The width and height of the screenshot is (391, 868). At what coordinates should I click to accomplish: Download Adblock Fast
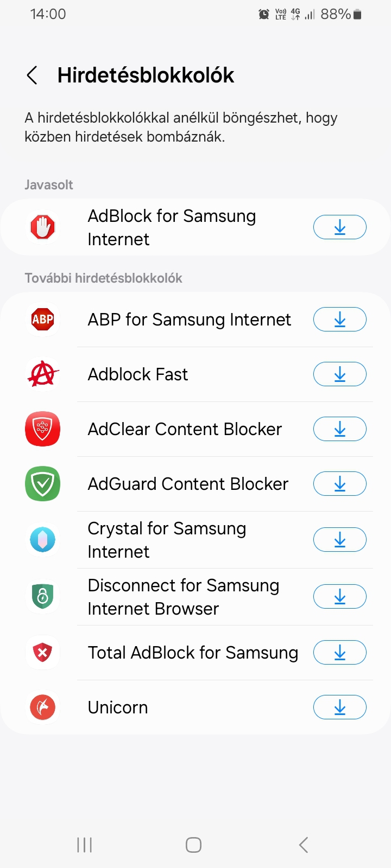339,374
